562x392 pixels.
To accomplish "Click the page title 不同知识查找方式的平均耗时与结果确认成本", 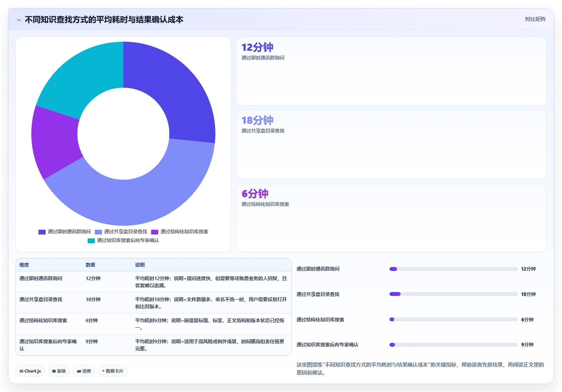I will point(104,19).
